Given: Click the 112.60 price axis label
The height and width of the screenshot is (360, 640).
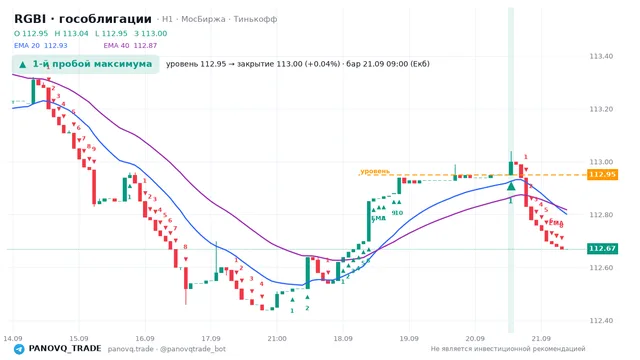Looking at the screenshot, I should [x=601, y=268].
